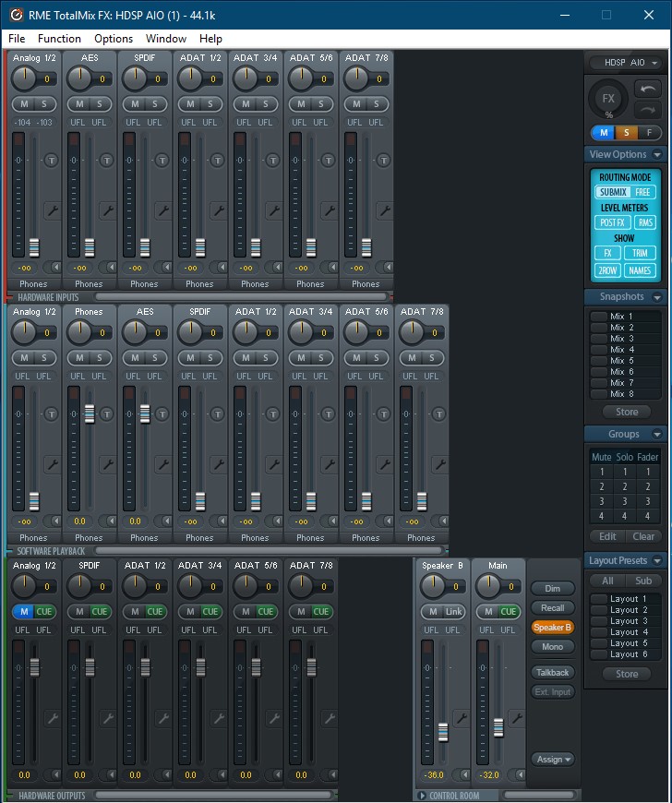672x803 pixels.
Task: Mute software playback SPDIF
Action: pyautogui.click(x=190, y=357)
